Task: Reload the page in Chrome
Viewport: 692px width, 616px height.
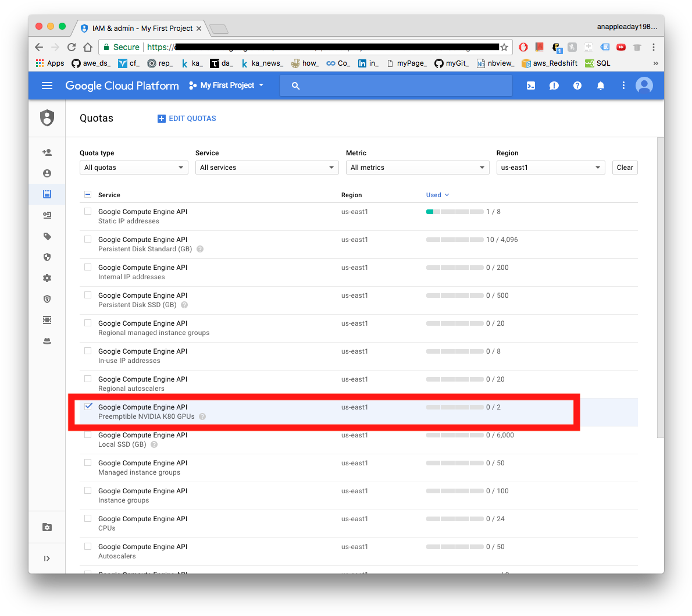Action: click(x=72, y=47)
